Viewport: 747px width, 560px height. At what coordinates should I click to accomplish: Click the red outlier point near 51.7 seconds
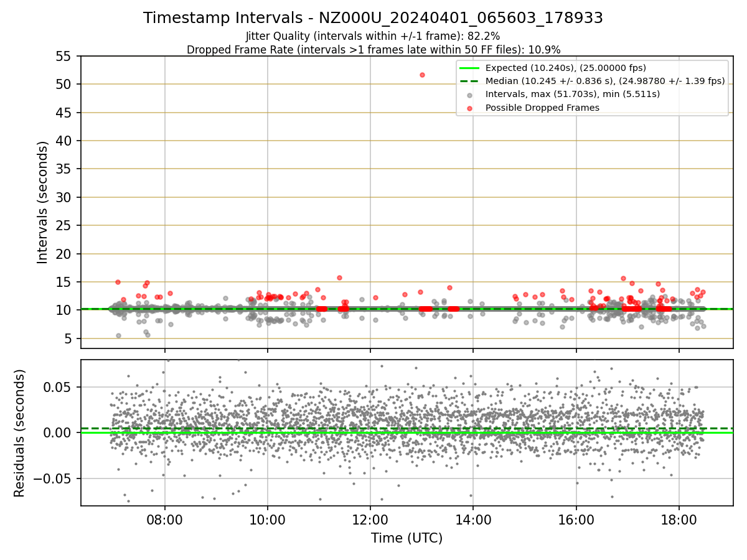[422, 75]
